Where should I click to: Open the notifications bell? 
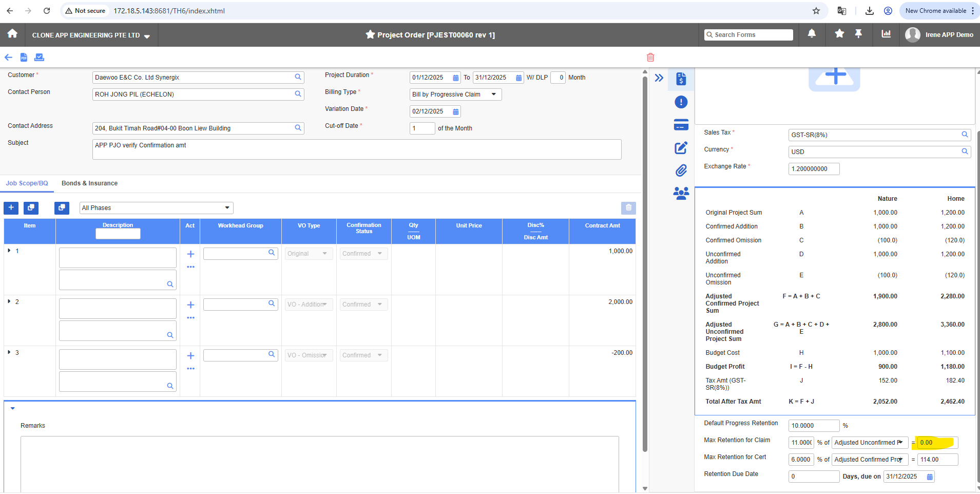pyautogui.click(x=812, y=34)
